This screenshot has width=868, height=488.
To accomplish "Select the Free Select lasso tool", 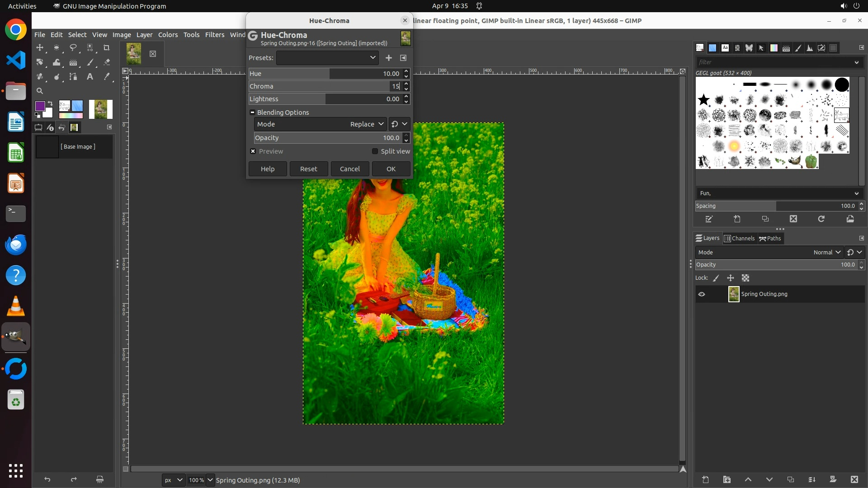I will pos(73,47).
